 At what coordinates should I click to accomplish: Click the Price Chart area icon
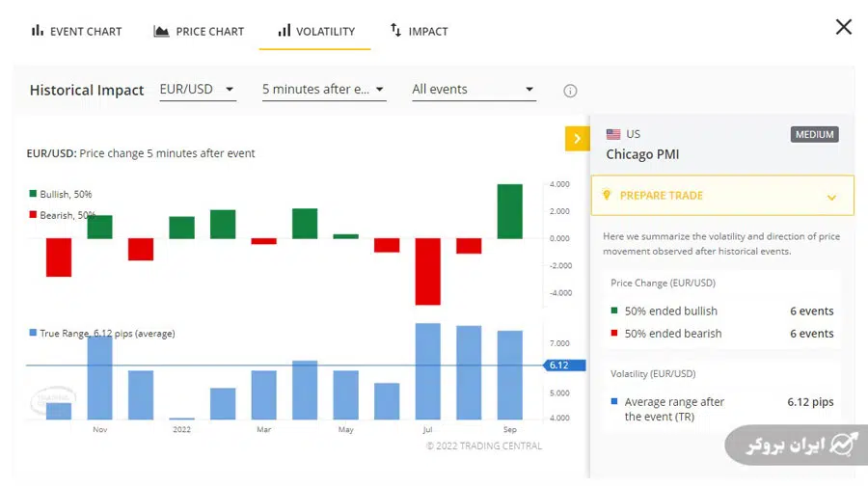coord(161,31)
